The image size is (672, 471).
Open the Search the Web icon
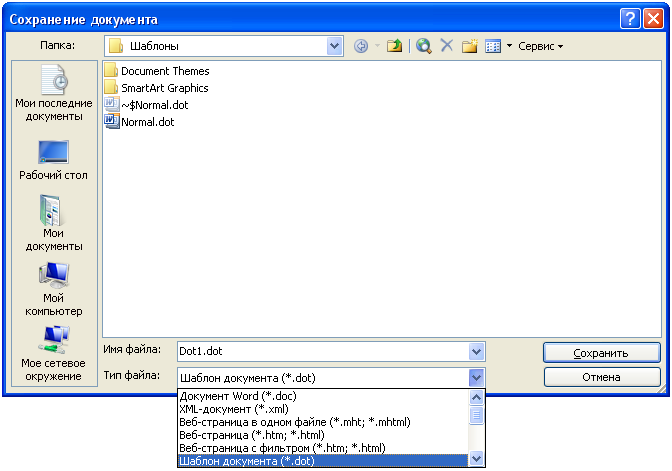[423, 46]
